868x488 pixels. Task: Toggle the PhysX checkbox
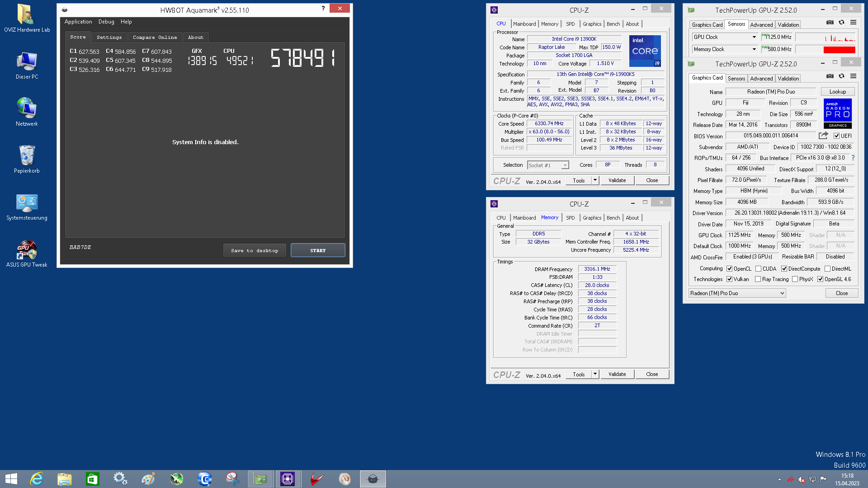[795, 279]
